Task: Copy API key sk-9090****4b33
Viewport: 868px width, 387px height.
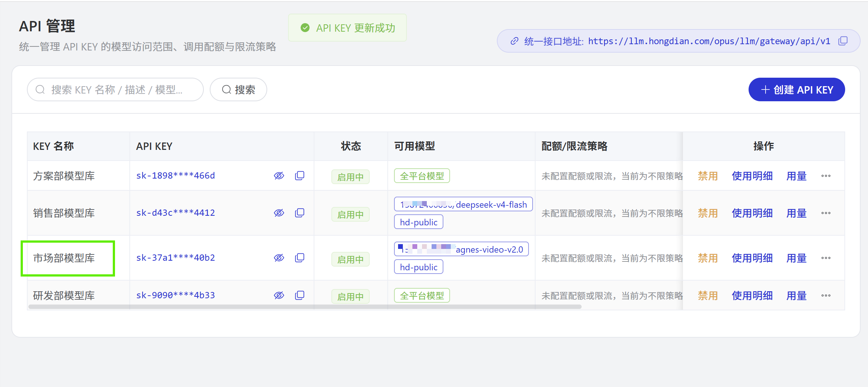Action: pyautogui.click(x=300, y=295)
